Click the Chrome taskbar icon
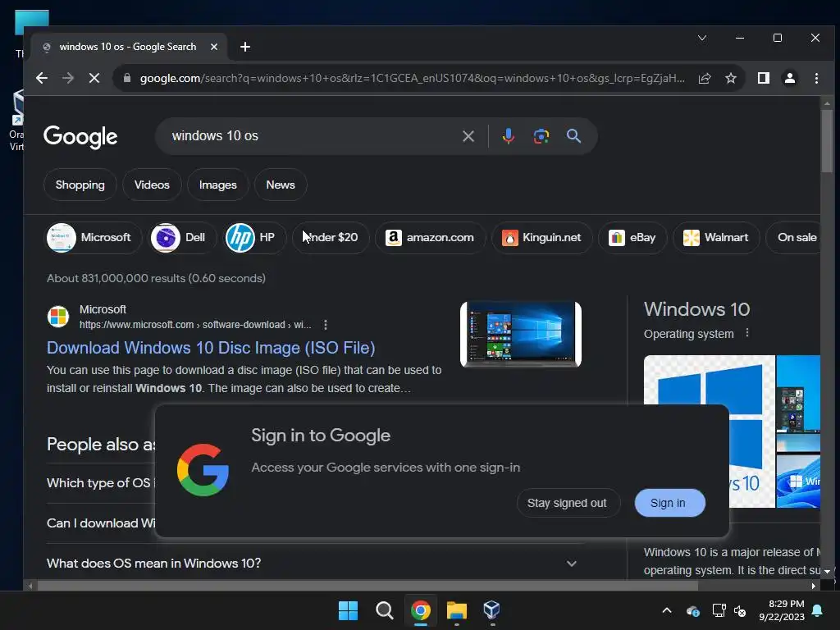The image size is (840, 630). click(421, 610)
